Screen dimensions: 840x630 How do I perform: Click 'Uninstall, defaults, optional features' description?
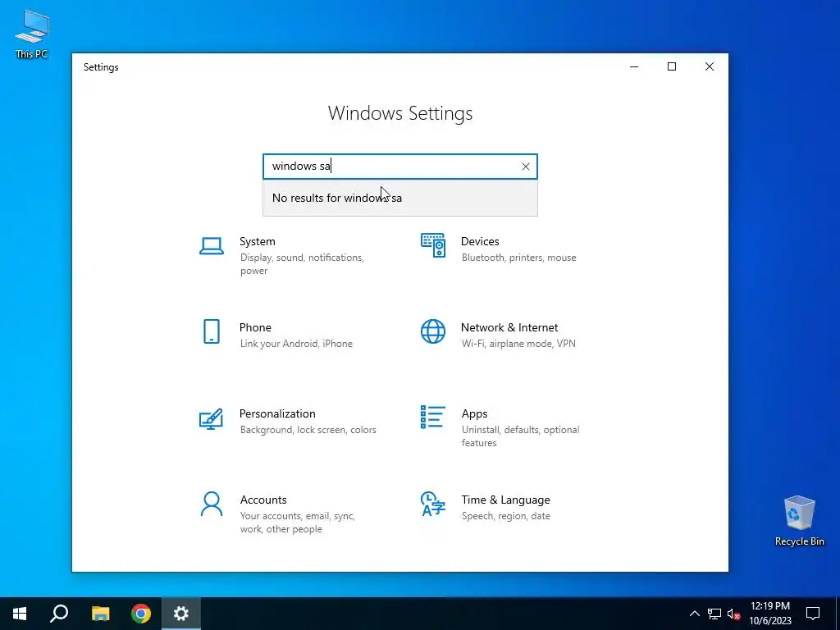[520, 436]
